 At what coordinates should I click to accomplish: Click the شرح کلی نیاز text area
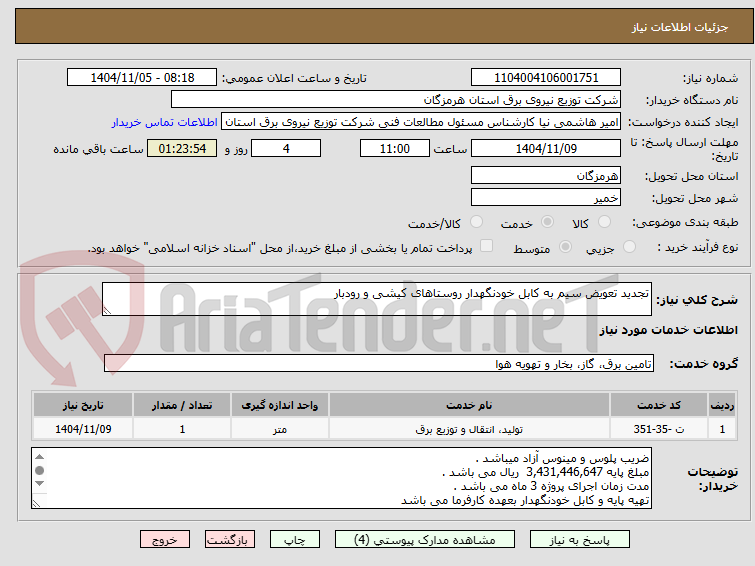click(x=377, y=299)
